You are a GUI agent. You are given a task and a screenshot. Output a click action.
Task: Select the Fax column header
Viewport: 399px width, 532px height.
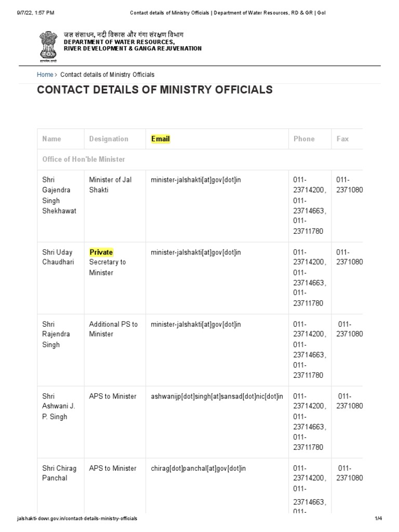(342, 139)
